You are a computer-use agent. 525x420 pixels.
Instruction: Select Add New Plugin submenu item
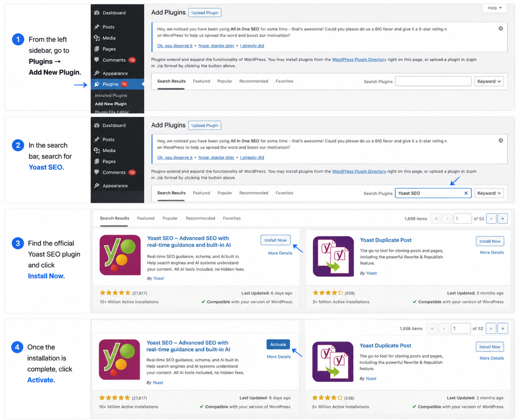[x=111, y=104]
